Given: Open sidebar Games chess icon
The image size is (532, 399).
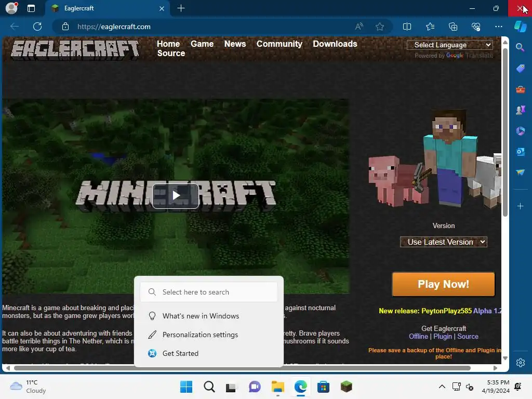Looking at the screenshot, I should coord(520,110).
